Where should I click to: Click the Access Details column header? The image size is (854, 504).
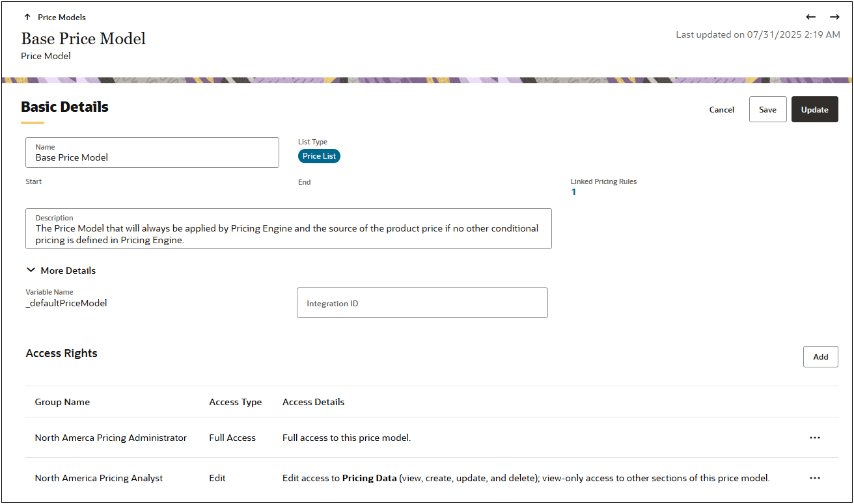point(313,402)
